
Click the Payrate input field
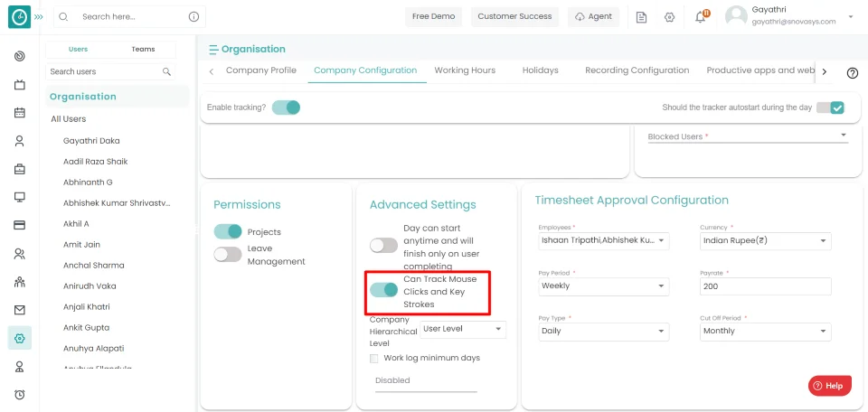[765, 286]
